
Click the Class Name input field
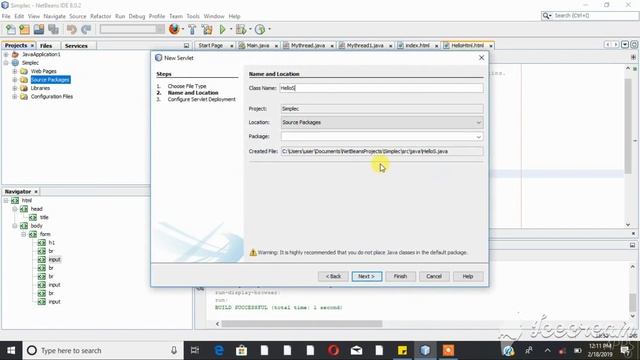(x=381, y=88)
